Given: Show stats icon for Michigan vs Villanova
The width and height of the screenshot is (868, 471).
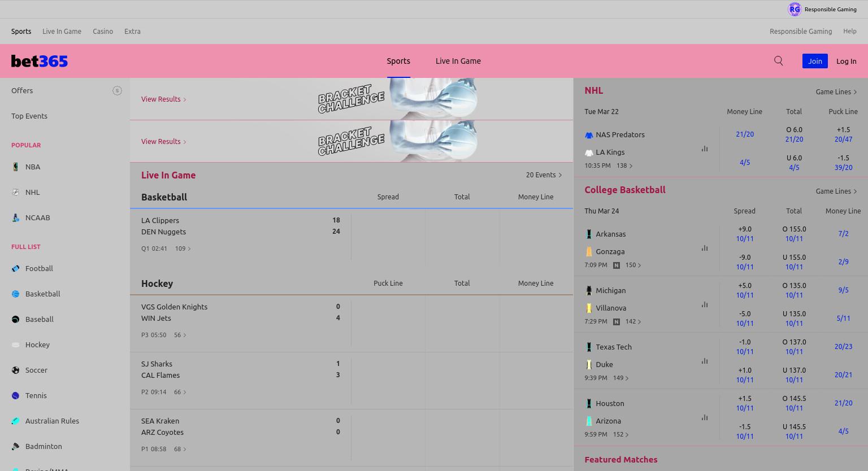Looking at the screenshot, I should (x=705, y=304).
